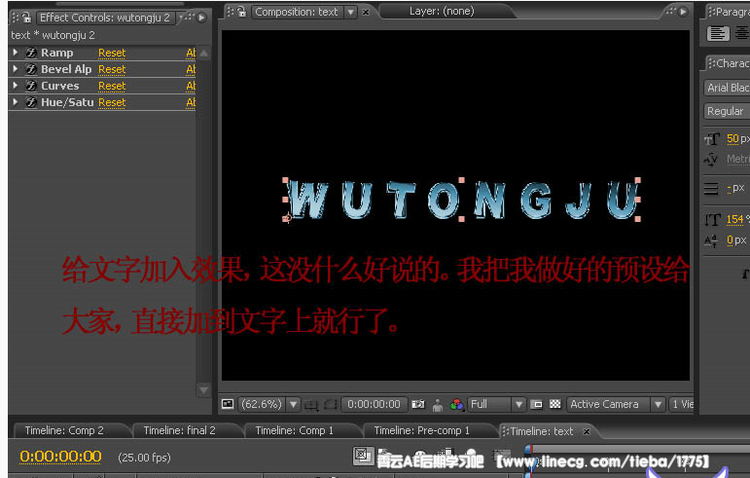Toggle the transparency grid checkerboard icon
The image size is (750, 478).
click(x=555, y=404)
